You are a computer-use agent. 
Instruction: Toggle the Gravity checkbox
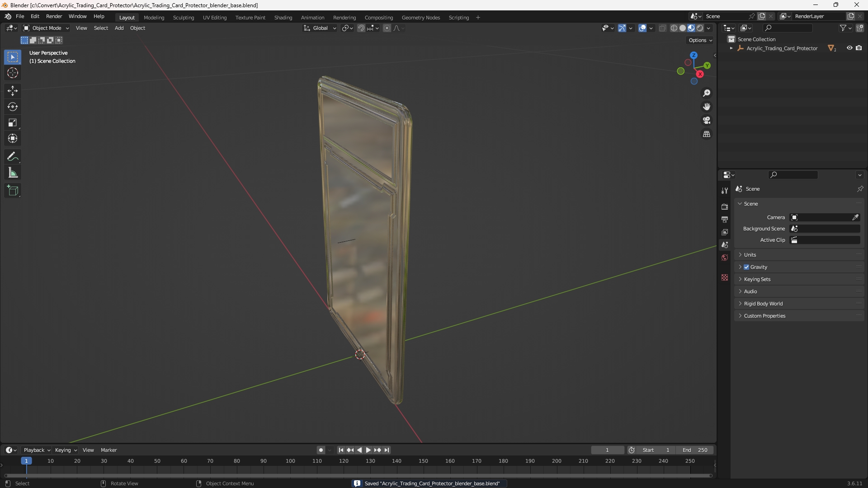click(x=746, y=267)
